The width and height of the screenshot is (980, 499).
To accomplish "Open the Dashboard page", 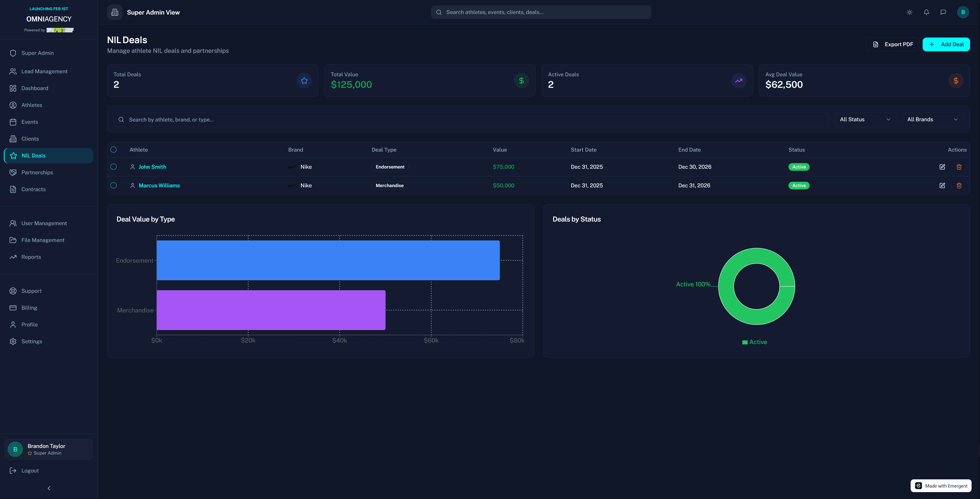I will pos(48,88).
